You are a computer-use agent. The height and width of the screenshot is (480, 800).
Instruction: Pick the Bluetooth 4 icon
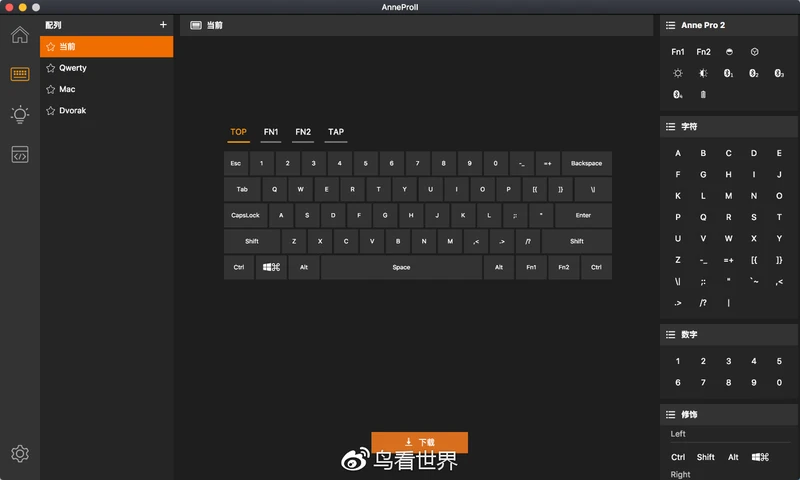point(678,94)
